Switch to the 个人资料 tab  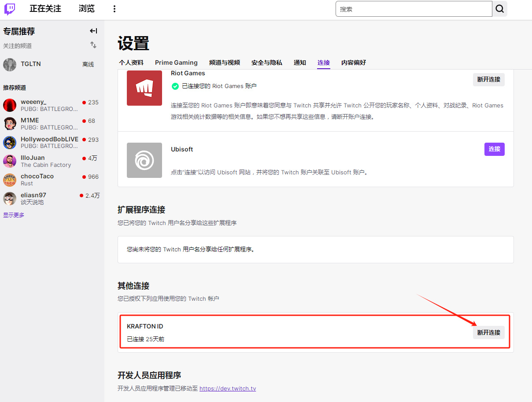131,63
